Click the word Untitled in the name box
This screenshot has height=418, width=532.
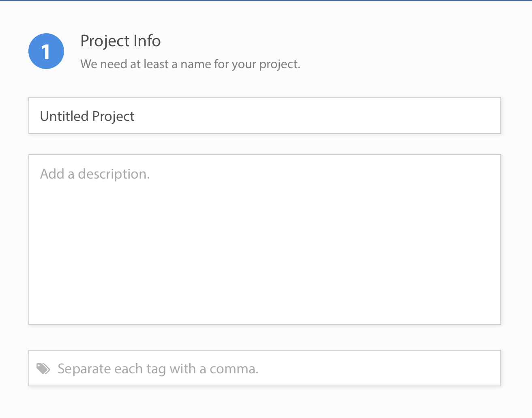pos(64,116)
